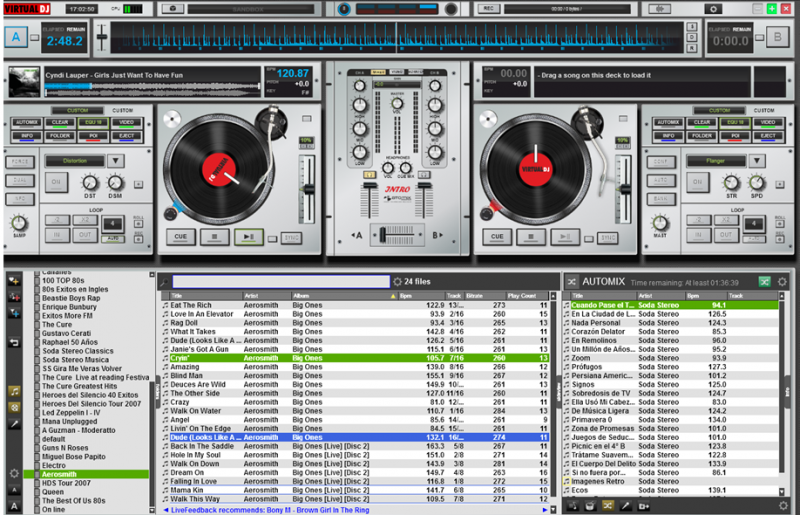Open the automix panel options gear

[782, 282]
